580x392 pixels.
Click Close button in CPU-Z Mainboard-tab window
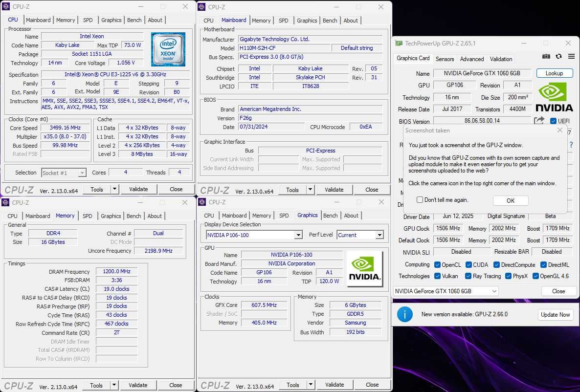tap(372, 190)
